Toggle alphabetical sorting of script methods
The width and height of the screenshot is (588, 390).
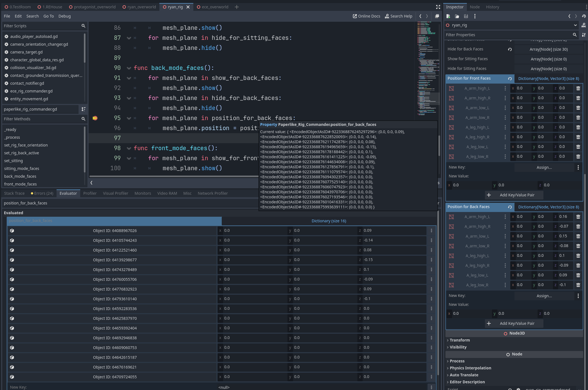[83, 109]
